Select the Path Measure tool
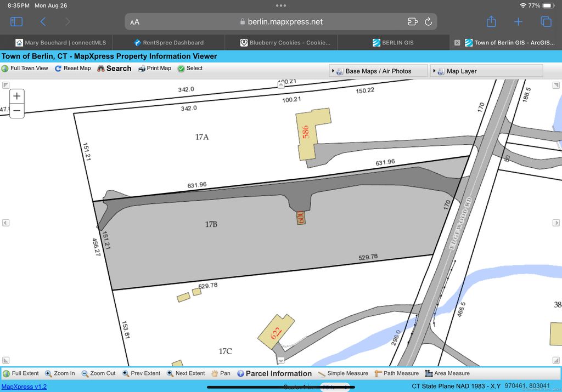The image size is (562, 392). [396, 373]
